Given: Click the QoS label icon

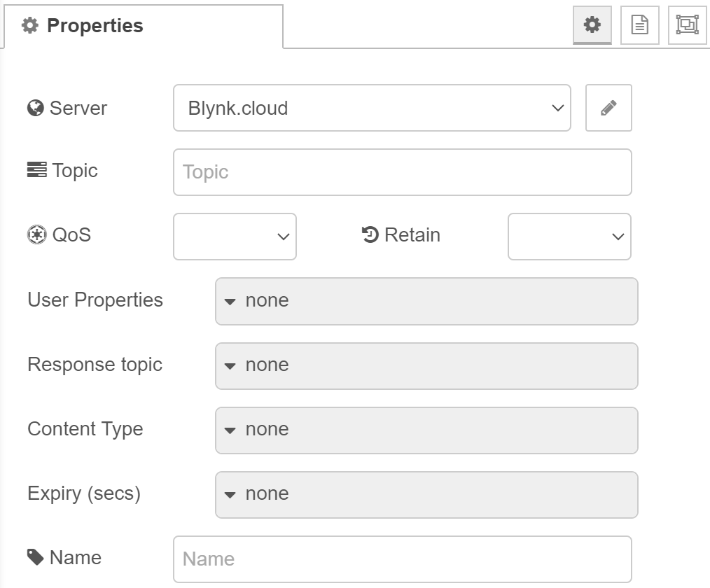Looking at the screenshot, I should click(36, 235).
